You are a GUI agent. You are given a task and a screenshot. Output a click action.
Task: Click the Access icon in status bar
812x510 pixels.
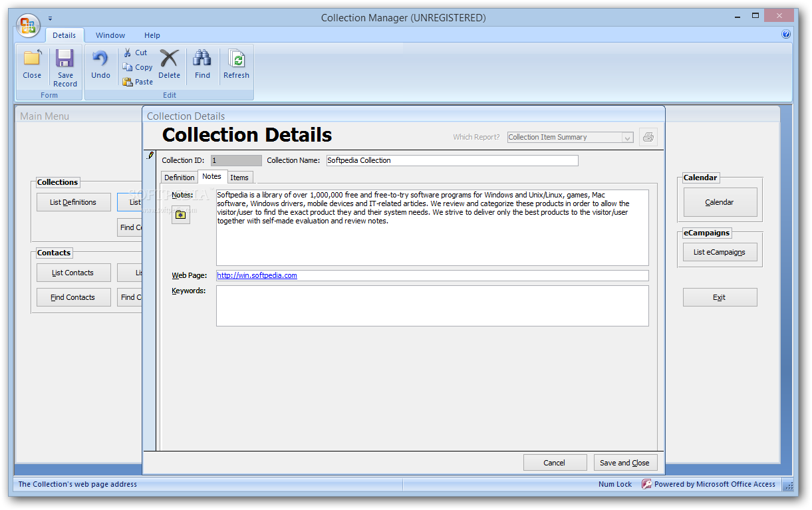[x=646, y=484]
